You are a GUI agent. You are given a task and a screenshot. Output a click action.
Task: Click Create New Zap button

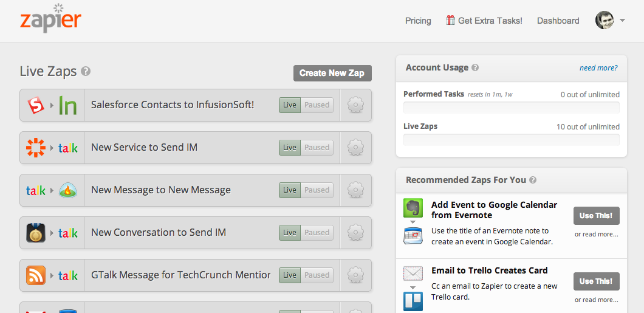pos(332,73)
